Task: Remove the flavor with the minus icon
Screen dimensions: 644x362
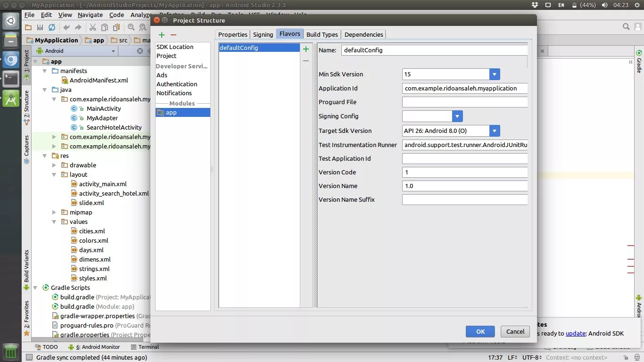Action: (306, 61)
